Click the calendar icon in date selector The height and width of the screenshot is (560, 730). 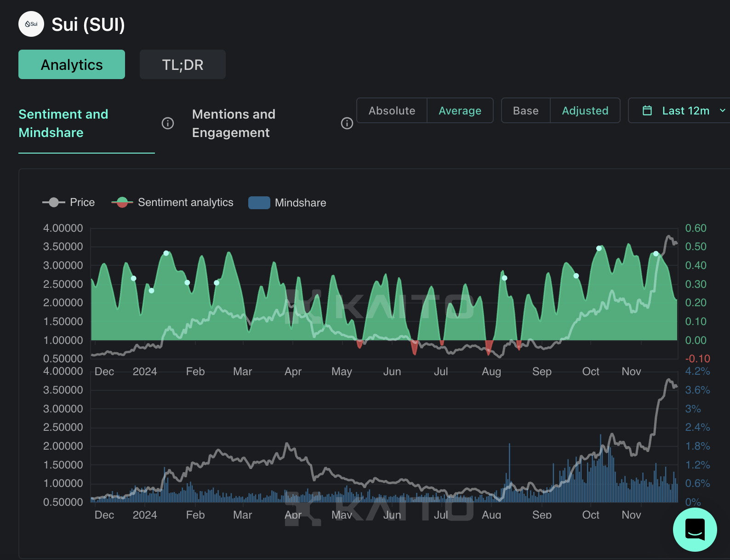[x=647, y=110]
